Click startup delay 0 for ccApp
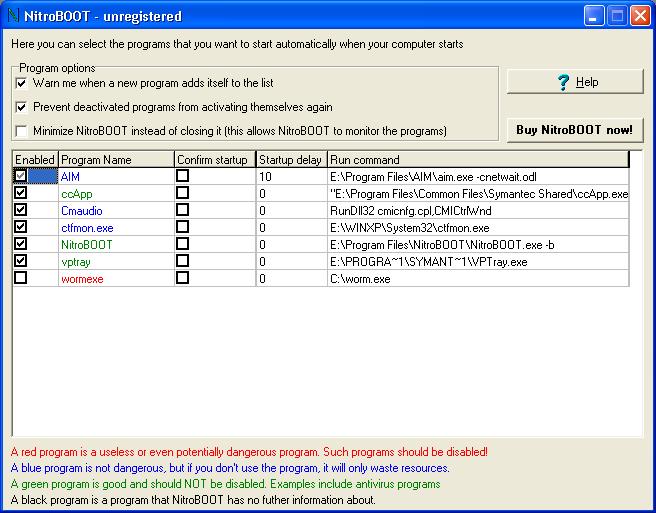This screenshot has width=656, height=513. (x=262, y=194)
